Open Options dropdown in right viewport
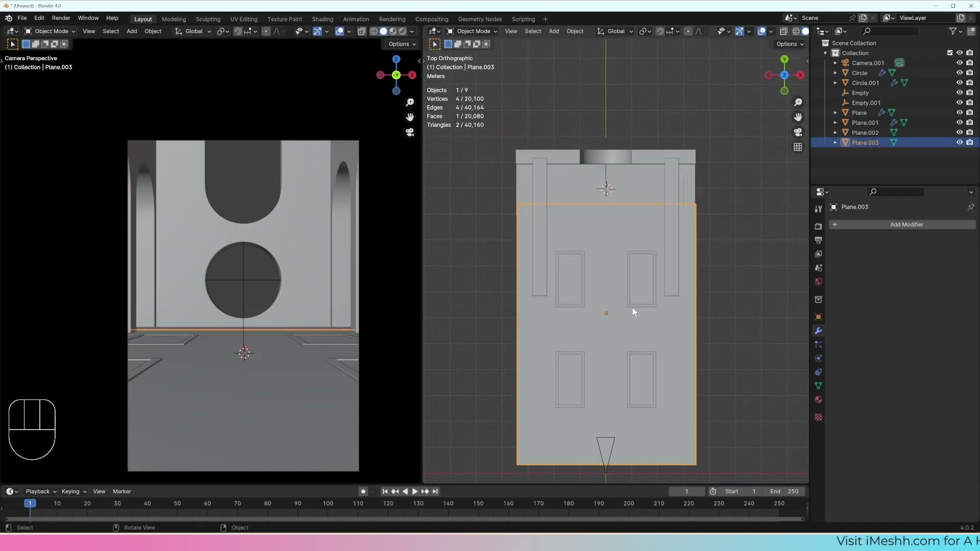The height and width of the screenshot is (551, 980). tap(790, 44)
